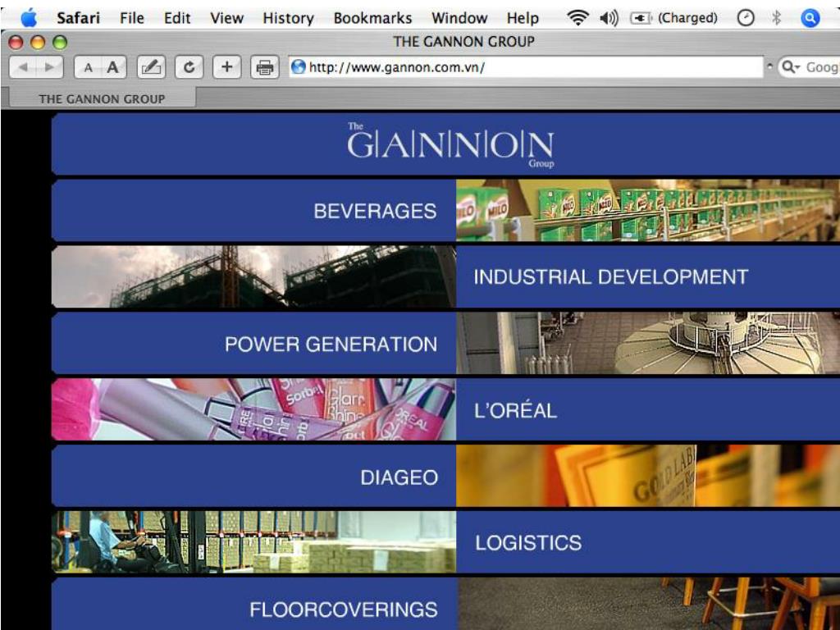Decrease text size with small A
The height and width of the screenshot is (630, 840).
tap(88, 67)
